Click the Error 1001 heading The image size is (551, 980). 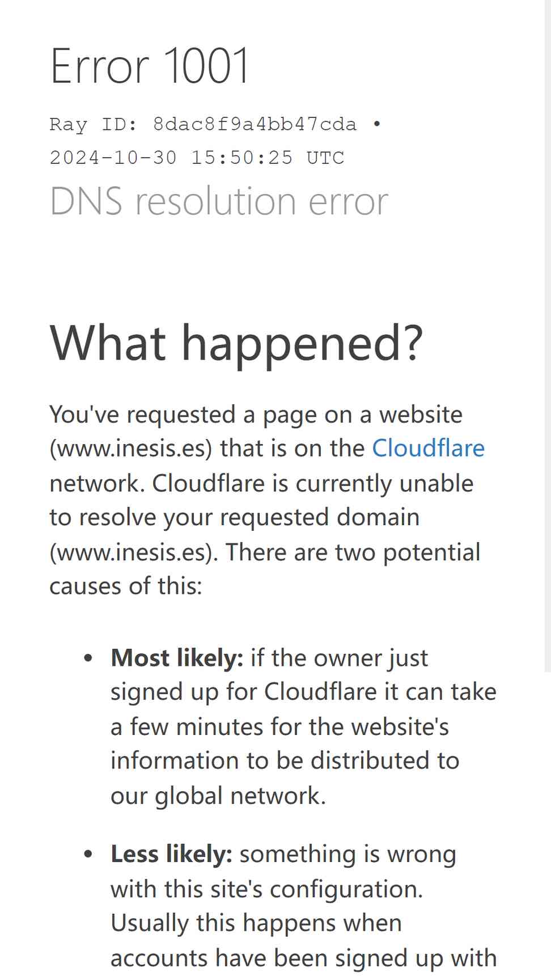pos(150,66)
